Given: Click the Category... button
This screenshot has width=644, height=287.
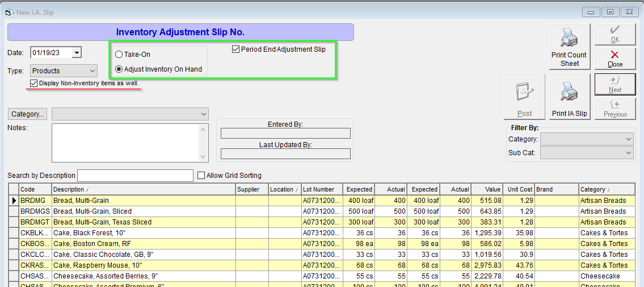Looking at the screenshot, I should (x=27, y=114).
